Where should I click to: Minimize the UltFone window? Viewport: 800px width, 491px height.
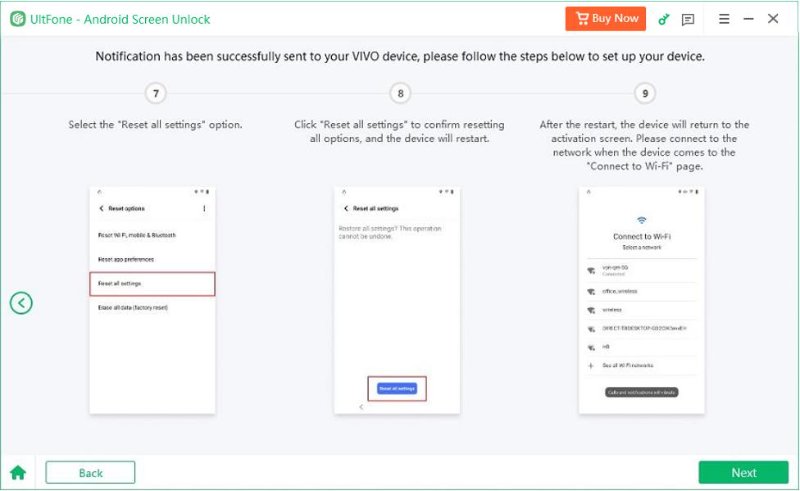coord(748,19)
